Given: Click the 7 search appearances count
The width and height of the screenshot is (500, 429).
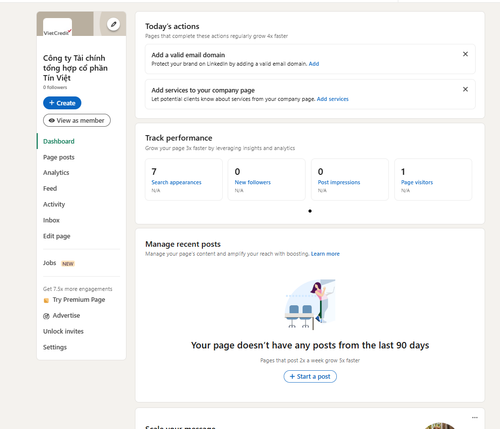Looking at the screenshot, I should [x=154, y=172].
